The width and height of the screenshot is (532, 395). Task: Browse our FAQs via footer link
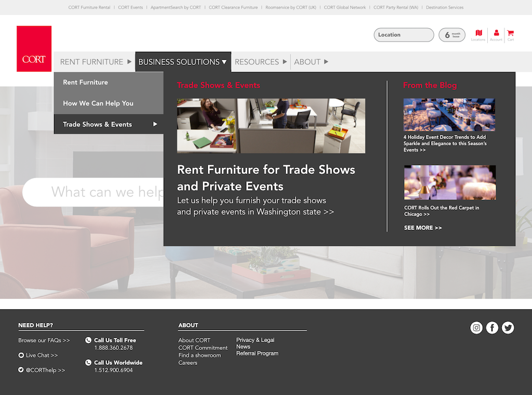[43, 340]
